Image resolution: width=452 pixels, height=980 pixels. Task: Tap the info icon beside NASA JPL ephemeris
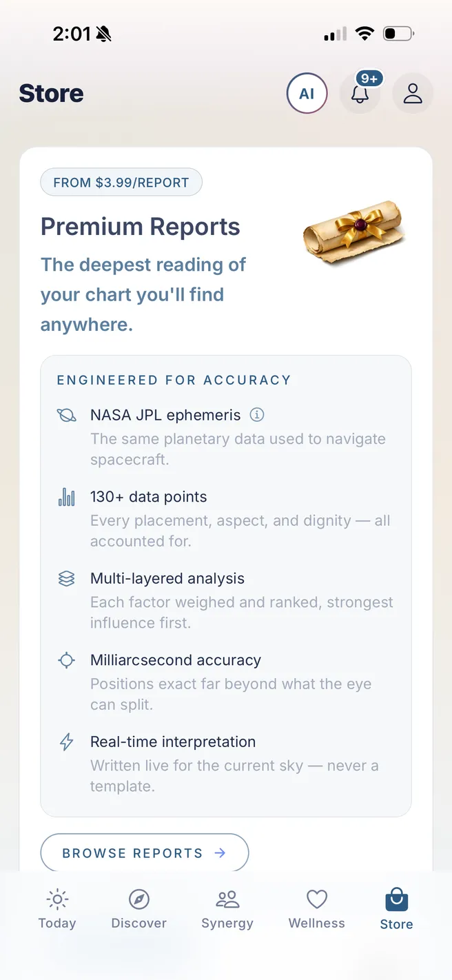[257, 415]
